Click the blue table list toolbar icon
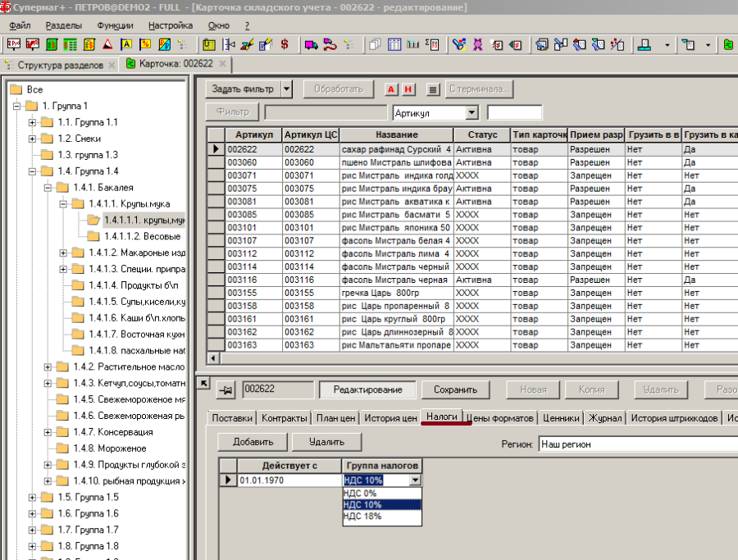Image resolution: width=738 pixels, height=560 pixels. (394, 45)
